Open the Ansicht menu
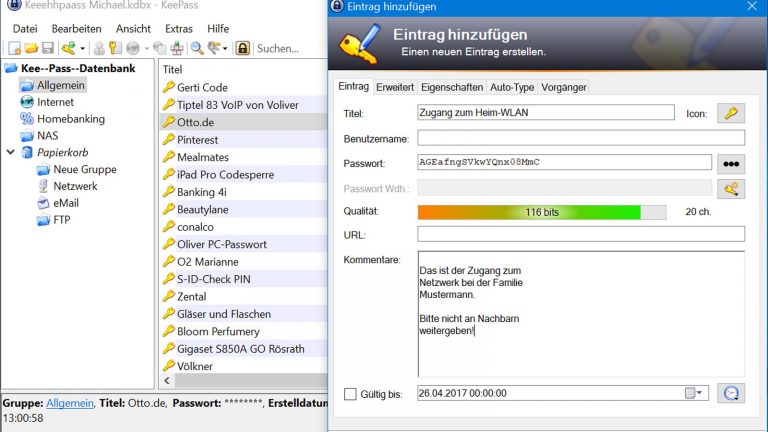The width and height of the screenshot is (768, 432). click(133, 28)
